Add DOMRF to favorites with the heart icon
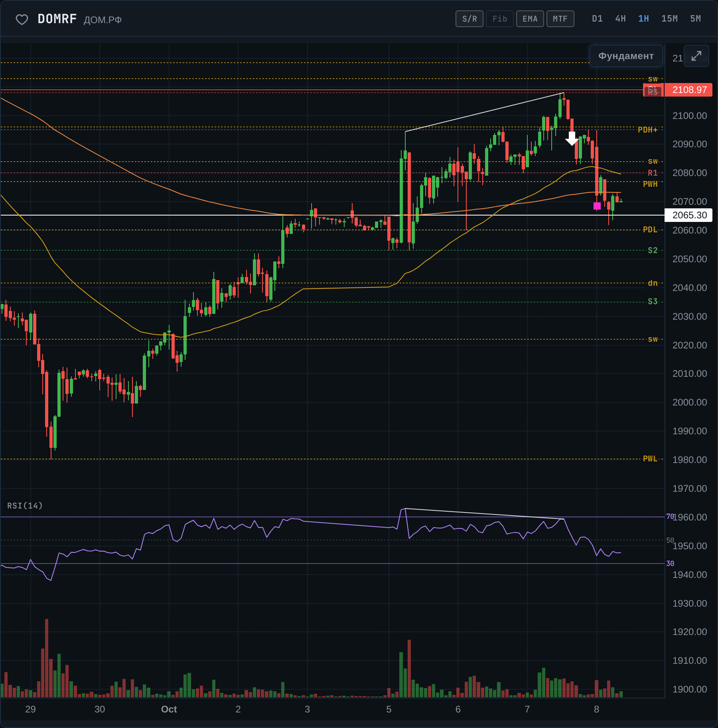 (x=22, y=19)
